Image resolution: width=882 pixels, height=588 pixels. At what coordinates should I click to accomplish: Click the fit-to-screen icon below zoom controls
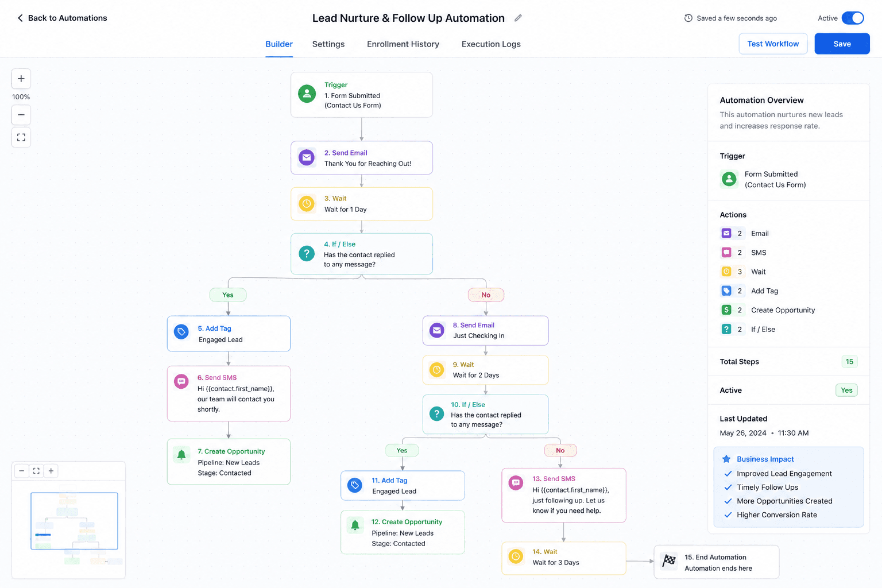click(x=21, y=137)
